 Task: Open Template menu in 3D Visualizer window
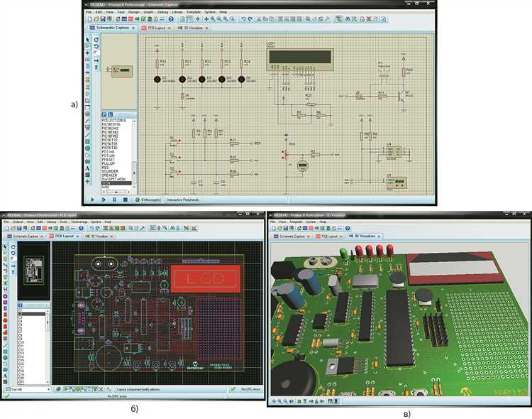296,222
